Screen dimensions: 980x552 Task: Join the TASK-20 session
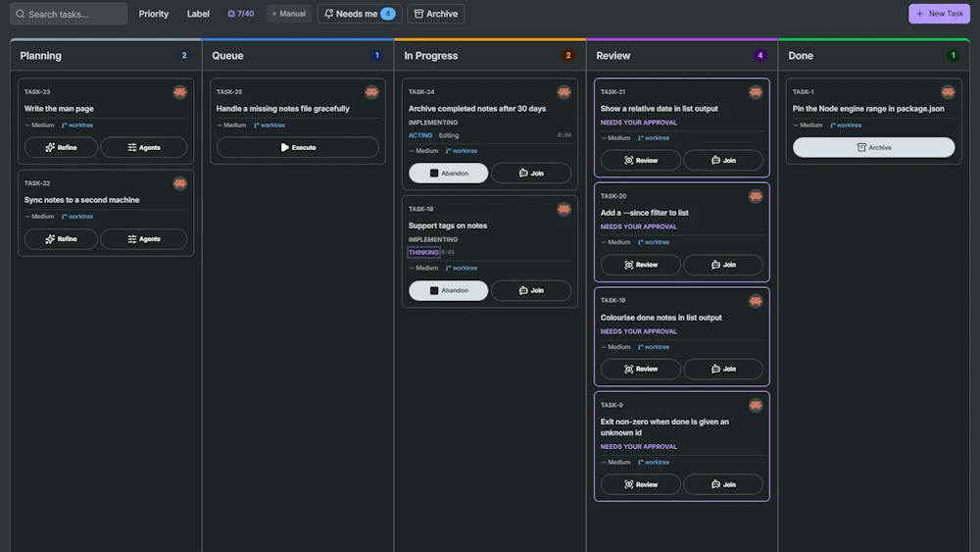pyautogui.click(x=723, y=265)
